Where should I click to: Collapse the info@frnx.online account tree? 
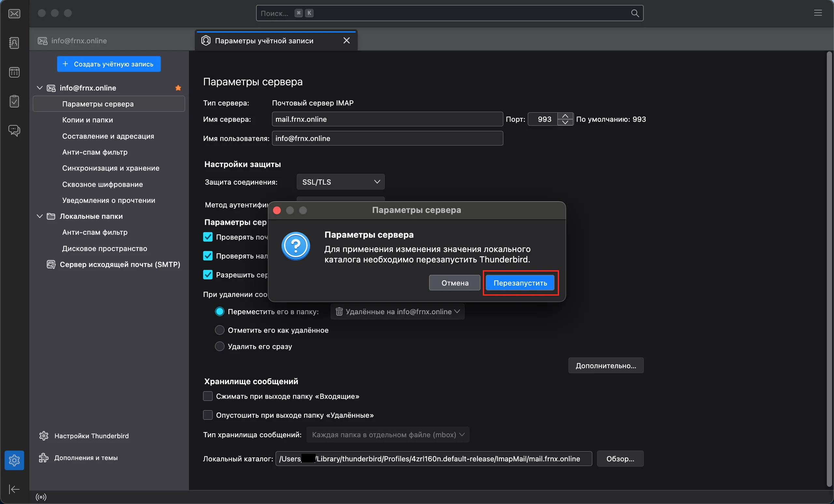(x=40, y=88)
